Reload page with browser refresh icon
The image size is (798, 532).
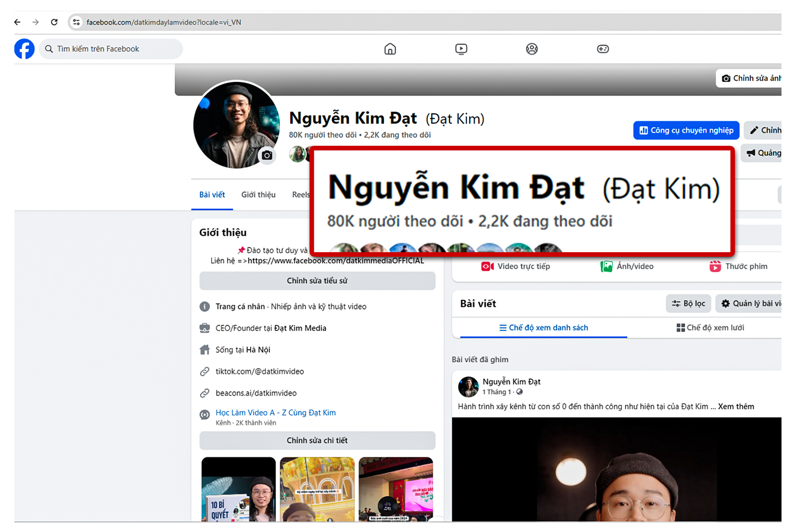pos(54,22)
